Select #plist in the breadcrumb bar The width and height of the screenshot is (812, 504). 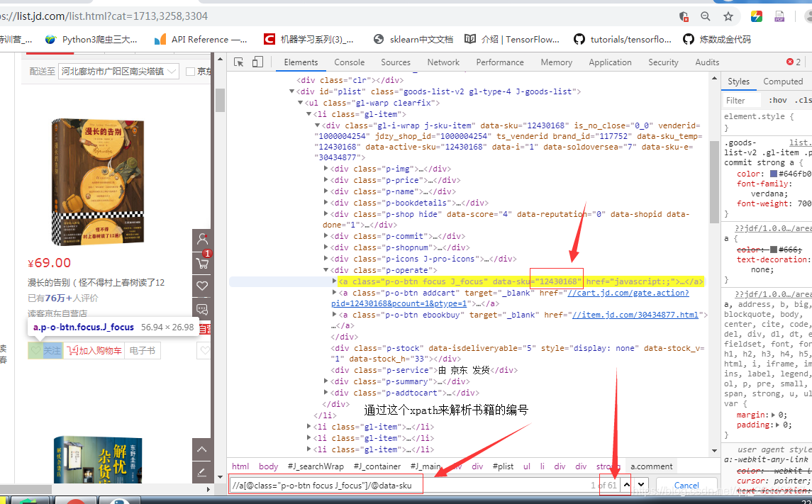pos(503,466)
